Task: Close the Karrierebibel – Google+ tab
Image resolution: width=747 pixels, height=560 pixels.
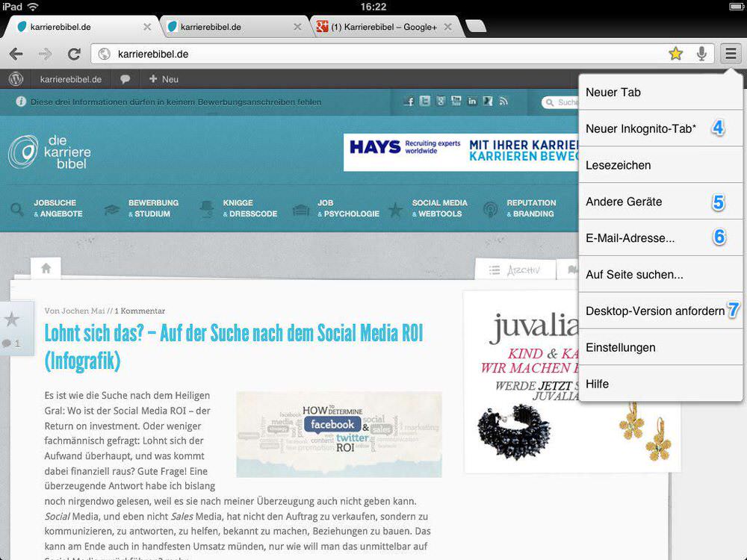Action: [447, 27]
